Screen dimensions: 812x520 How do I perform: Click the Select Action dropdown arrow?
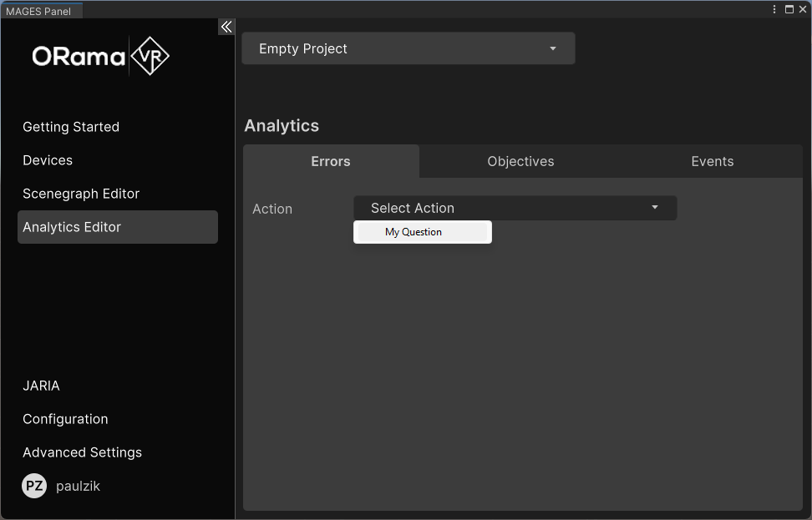click(x=654, y=208)
